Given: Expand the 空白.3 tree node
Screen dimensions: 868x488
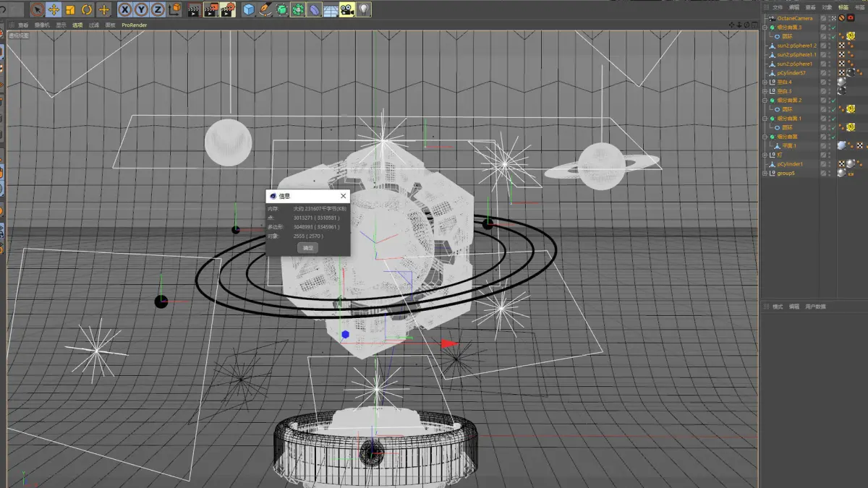Looking at the screenshot, I should [x=765, y=91].
